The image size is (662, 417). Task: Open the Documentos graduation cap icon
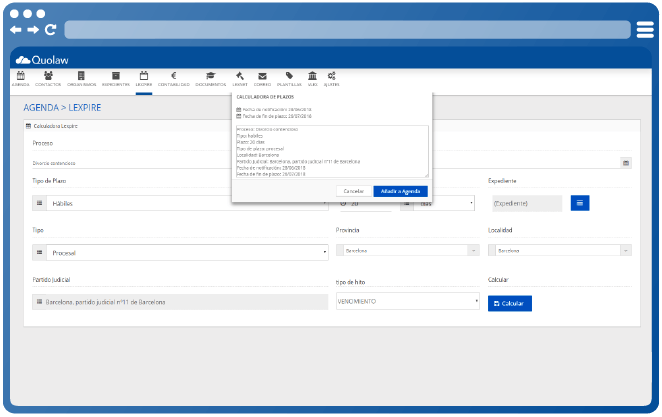point(210,76)
